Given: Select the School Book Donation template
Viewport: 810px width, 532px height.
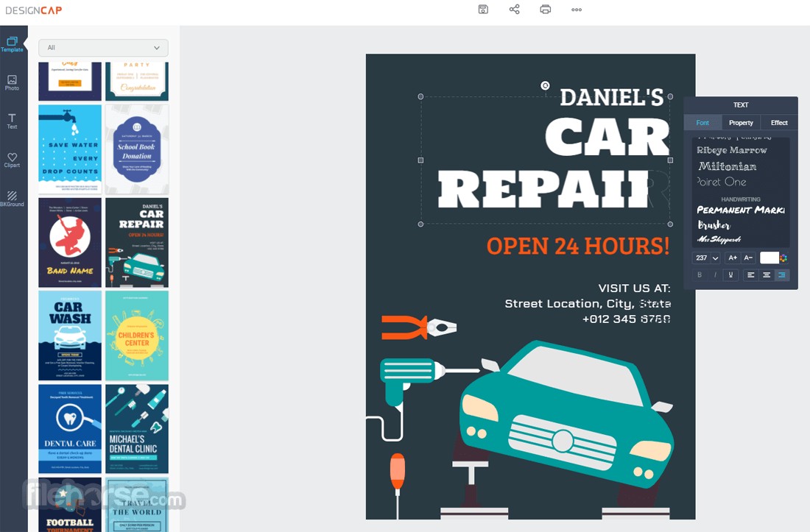Looking at the screenshot, I should coord(137,149).
